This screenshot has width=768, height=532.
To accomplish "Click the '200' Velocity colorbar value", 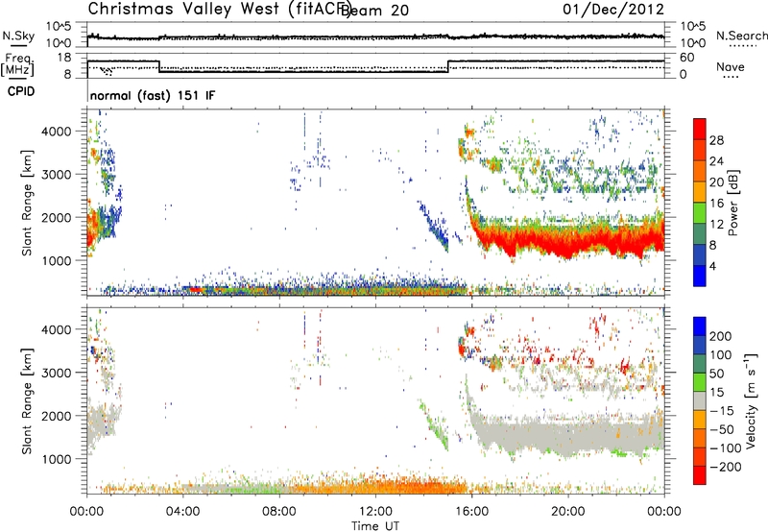I will 721,336.
